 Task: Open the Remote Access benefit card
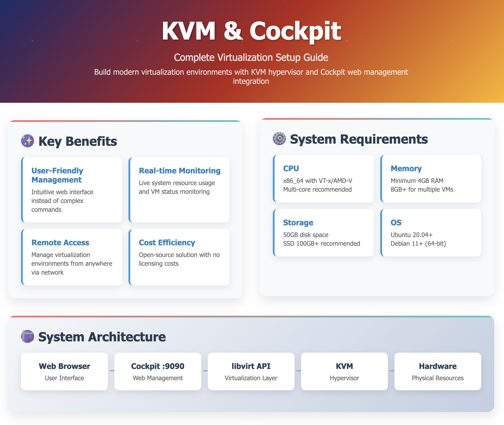click(x=72, y=257)
